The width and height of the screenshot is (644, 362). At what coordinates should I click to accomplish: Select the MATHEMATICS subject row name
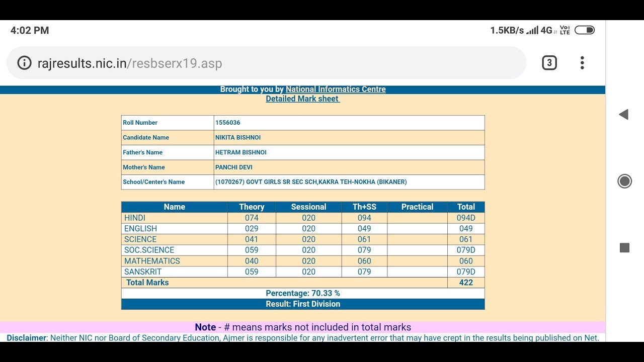tap(152, 261)
